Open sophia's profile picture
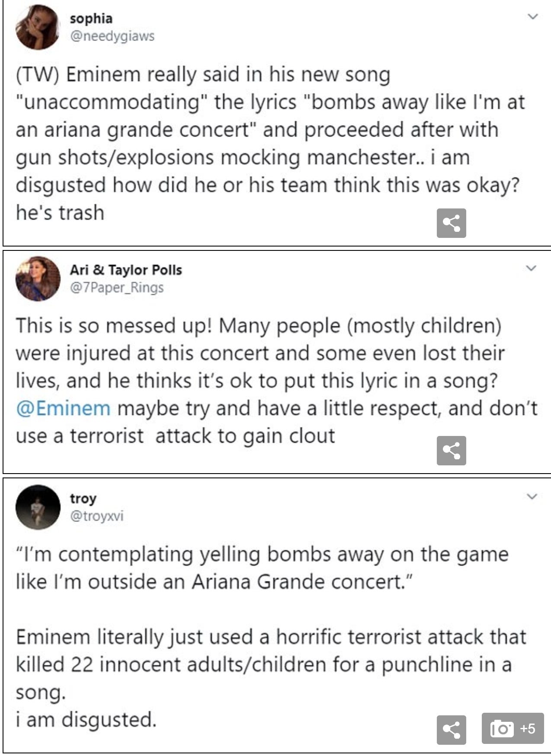This screenshot has width=551, height=756. tap(38, 27)
